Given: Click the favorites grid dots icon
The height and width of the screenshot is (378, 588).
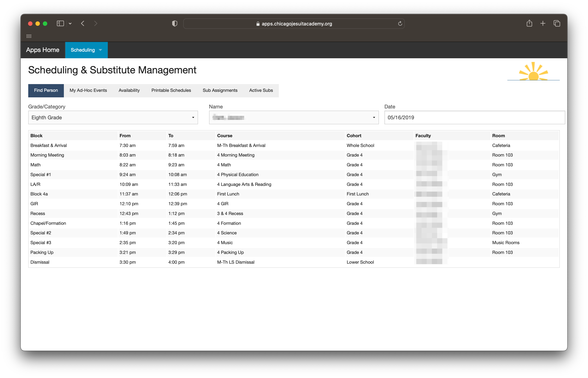Looking at the screenshot, I should coord(29,36).
